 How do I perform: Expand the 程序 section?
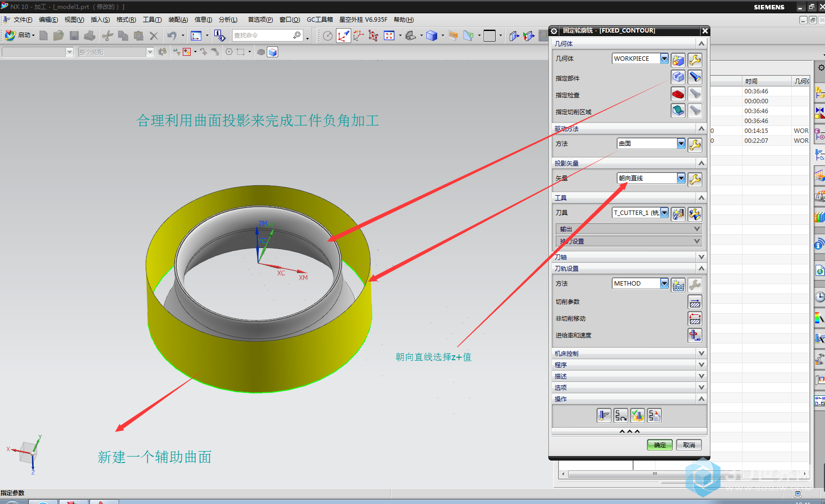pos(629,365)
